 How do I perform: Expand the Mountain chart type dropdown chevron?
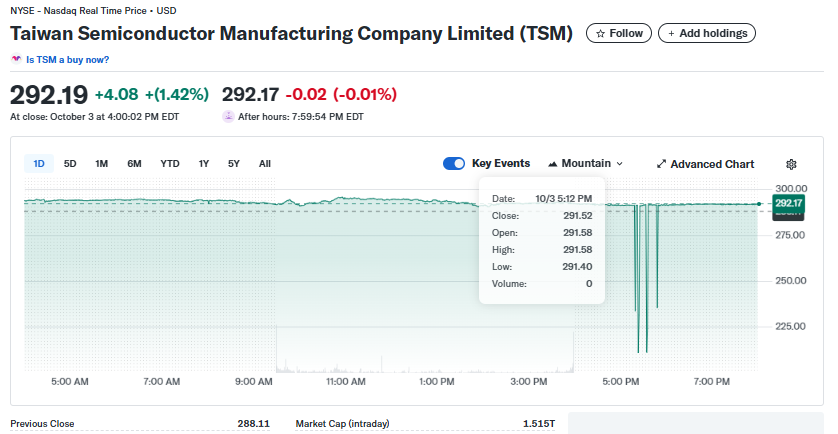pyautogui.click(x=620, y=164)
